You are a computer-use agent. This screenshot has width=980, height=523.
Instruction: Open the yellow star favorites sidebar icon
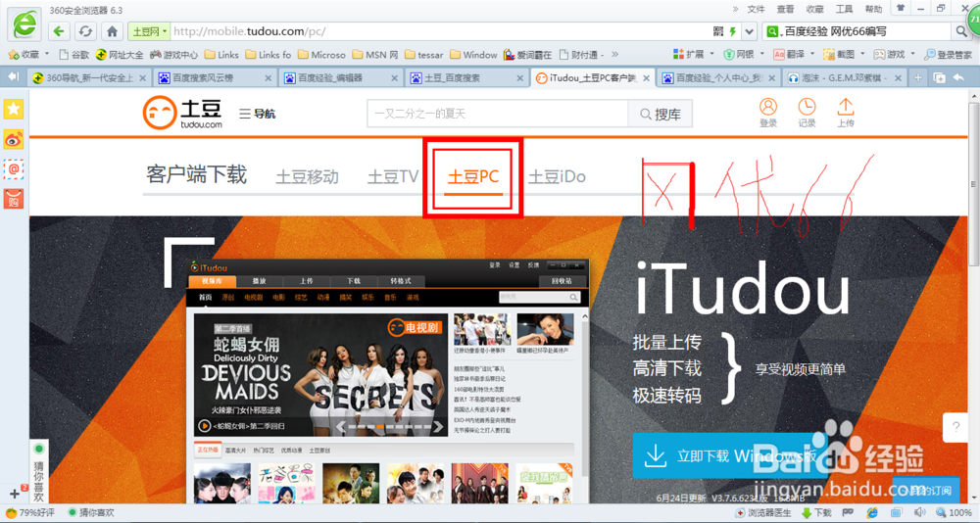click(x=14, y=109)
